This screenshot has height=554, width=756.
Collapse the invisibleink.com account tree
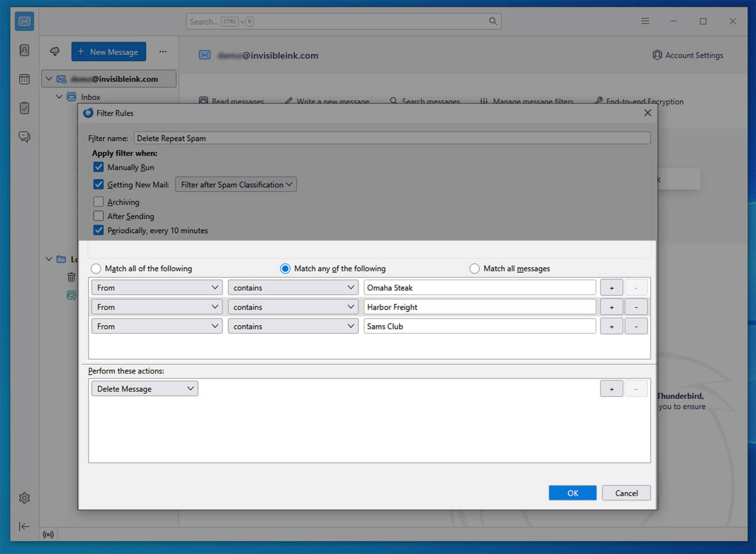point(49,79)
